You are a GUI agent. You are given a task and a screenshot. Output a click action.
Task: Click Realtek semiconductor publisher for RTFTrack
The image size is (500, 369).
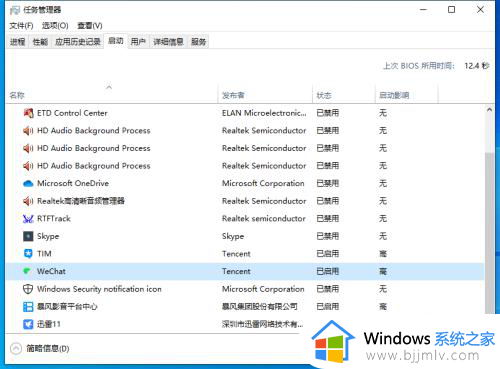(264, 219)
